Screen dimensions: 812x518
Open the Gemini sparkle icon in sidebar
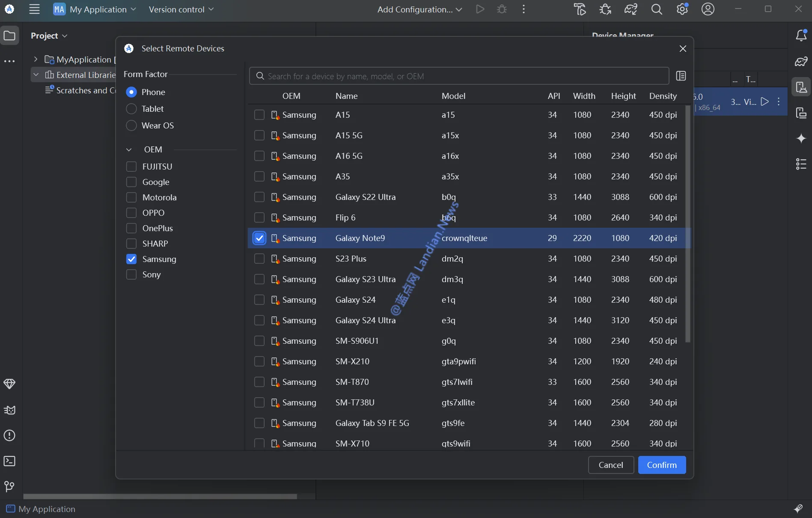[x=801, y=138]
